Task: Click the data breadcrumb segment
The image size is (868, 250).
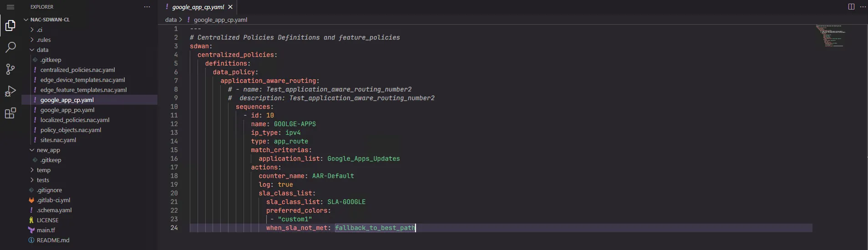Action: 171,20
